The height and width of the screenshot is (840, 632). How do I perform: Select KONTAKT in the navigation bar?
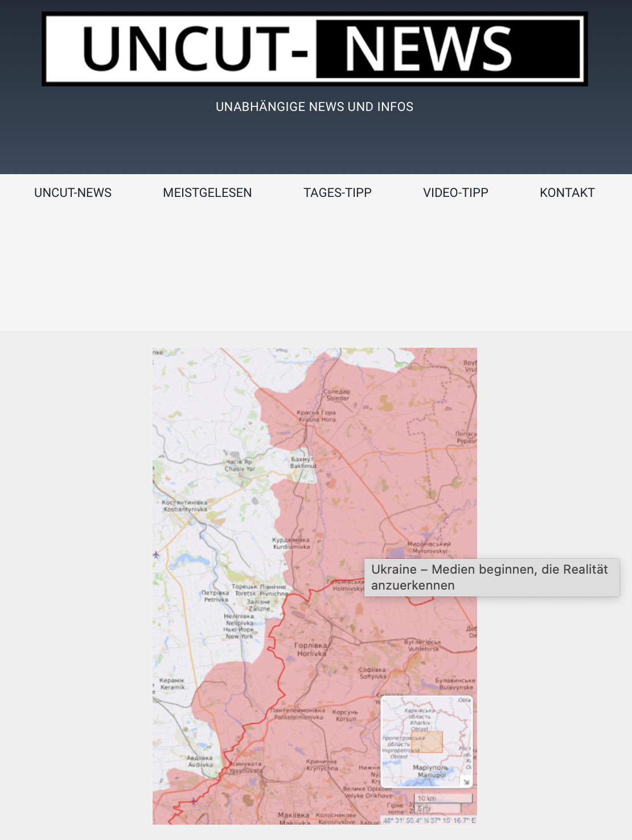pos(567,193)
